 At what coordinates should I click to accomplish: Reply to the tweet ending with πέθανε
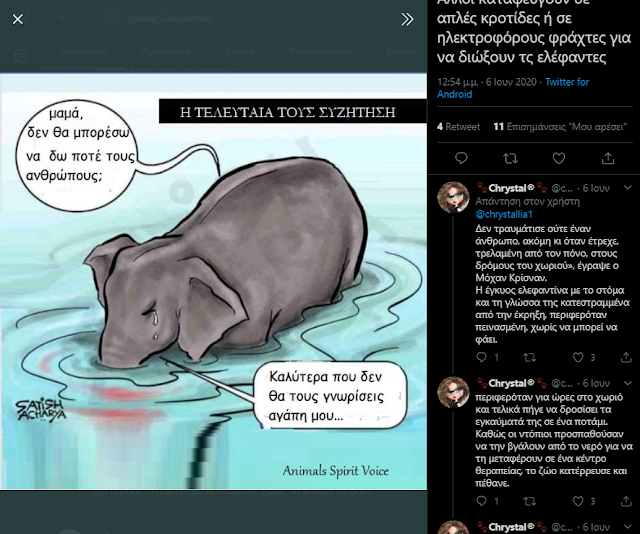click(x=482, y=501)
